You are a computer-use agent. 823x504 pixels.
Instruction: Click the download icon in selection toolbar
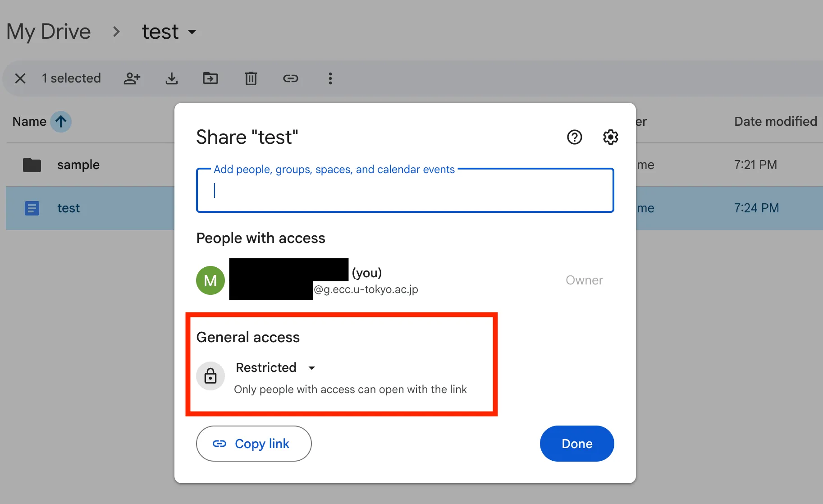[171, 78]
